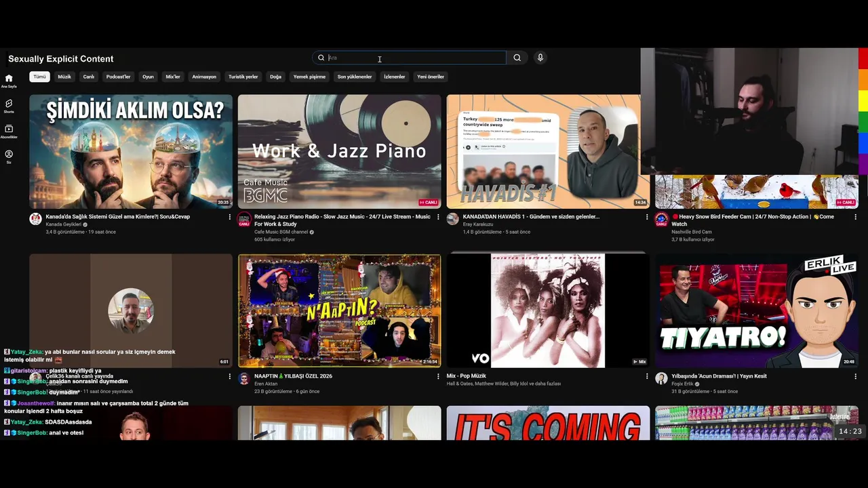
Task: Click Cafe Music BGM channel name
Action: click(x=281, y=232)
